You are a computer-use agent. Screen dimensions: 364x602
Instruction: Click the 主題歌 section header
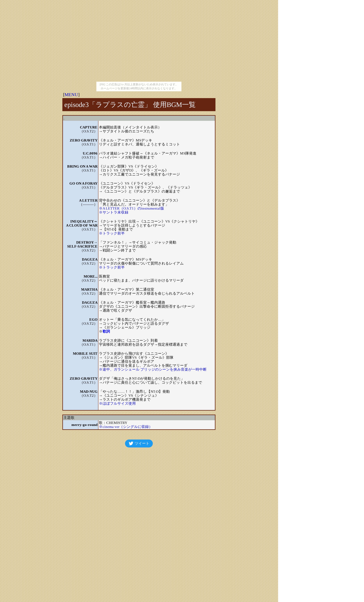click(139, 418)
